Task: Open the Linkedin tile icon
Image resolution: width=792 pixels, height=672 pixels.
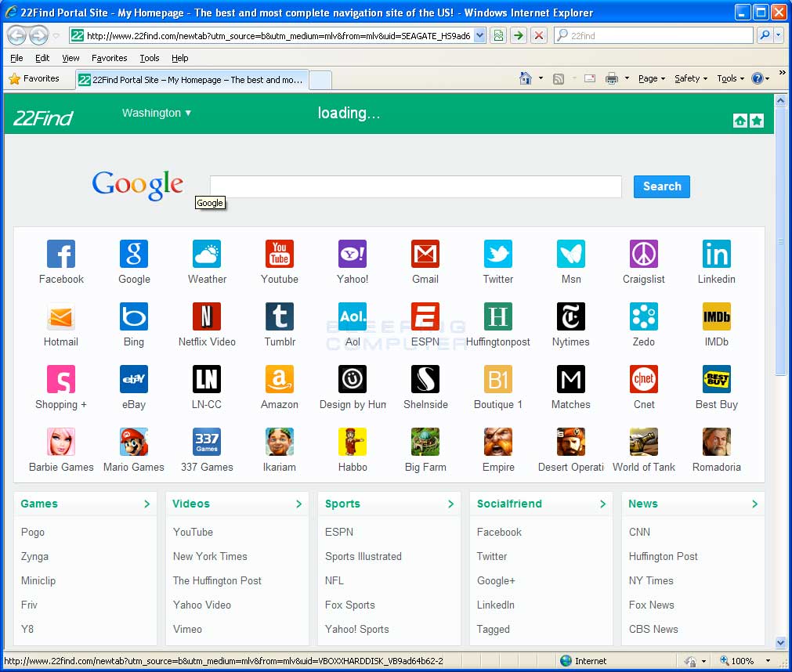Action: pos(716,254)
